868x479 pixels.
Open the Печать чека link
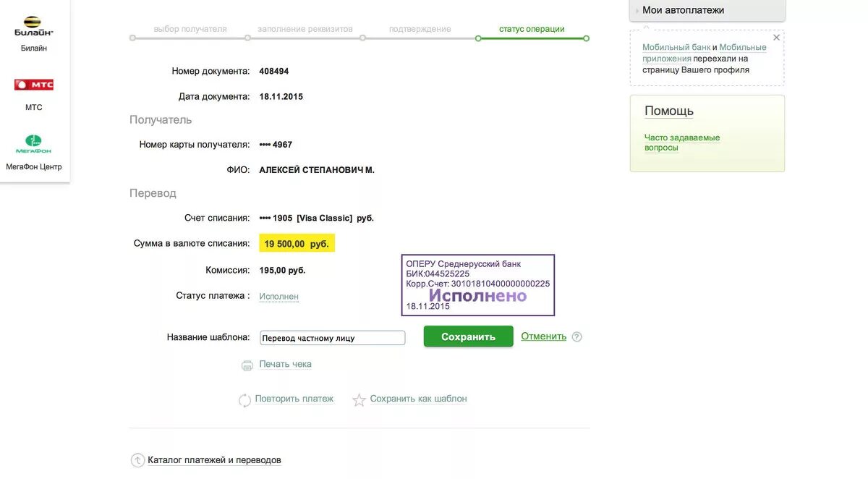(285, 364)
